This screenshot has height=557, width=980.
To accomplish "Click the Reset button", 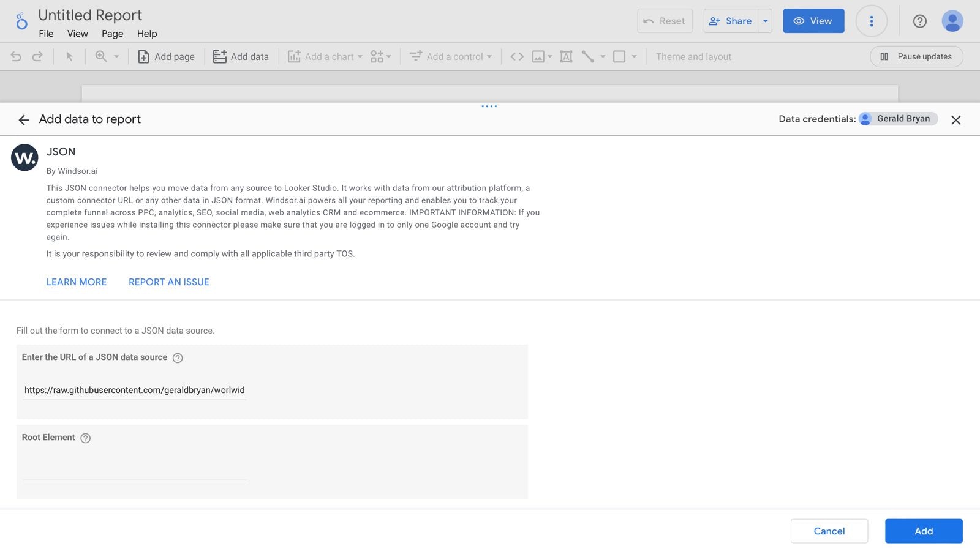I will [x=665, y=21].
